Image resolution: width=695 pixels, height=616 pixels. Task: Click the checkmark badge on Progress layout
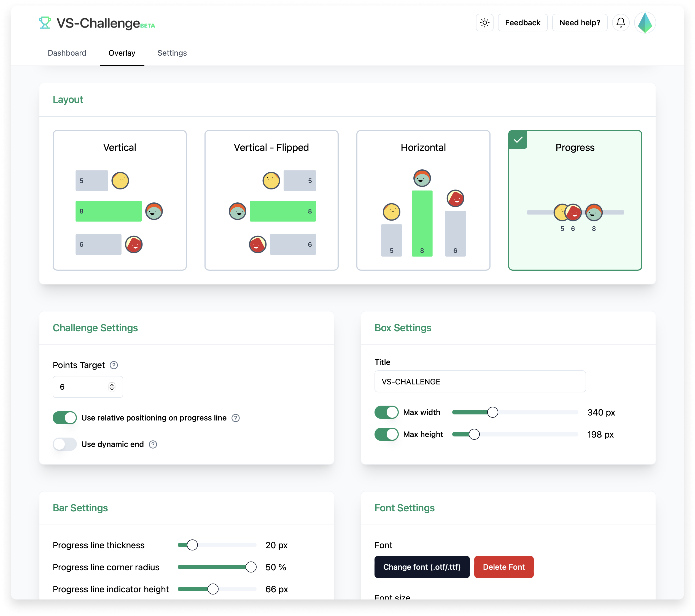tap(518, 140)
